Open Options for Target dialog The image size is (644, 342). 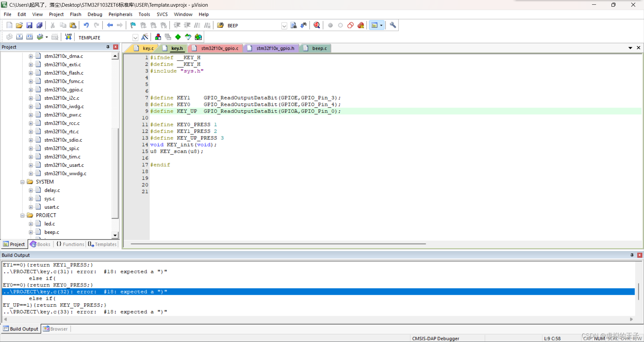point(145,37)
